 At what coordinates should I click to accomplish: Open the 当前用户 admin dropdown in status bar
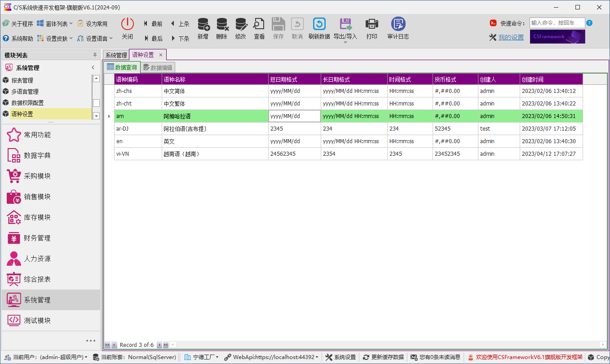pos(46,357)
